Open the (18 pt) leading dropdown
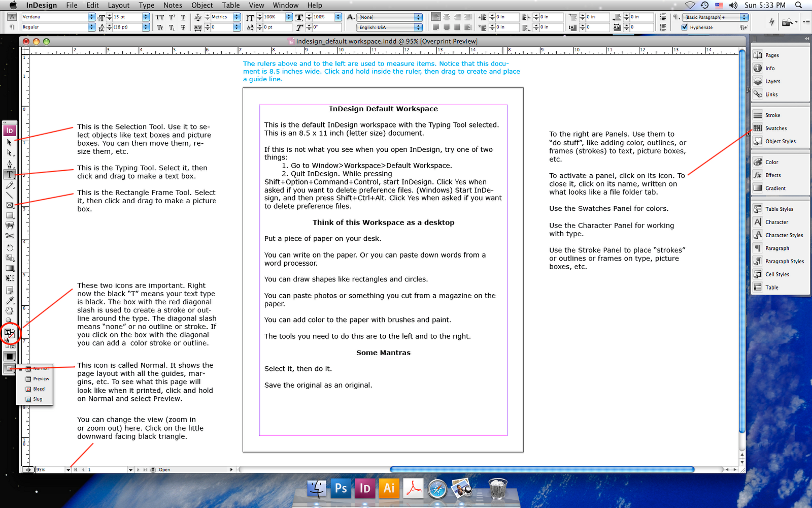 click(x=146, y=27)
